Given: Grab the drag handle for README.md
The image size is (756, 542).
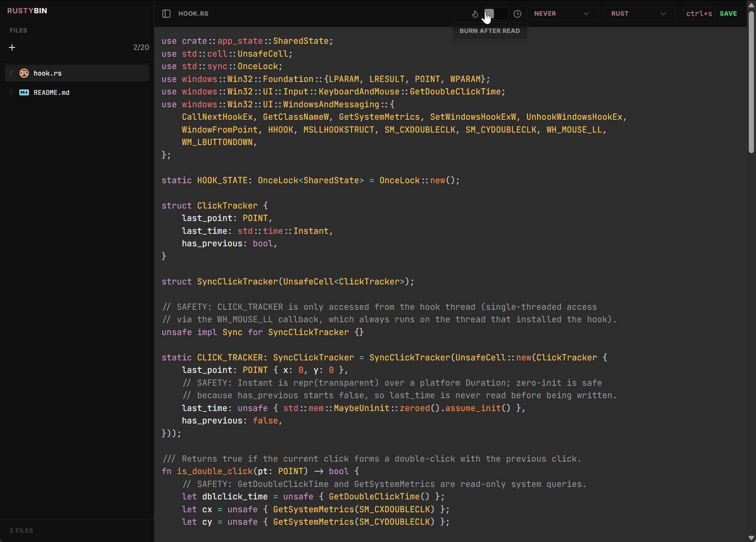Looking at the screenshot, I should pyautogui.click(x=11, y=92).
